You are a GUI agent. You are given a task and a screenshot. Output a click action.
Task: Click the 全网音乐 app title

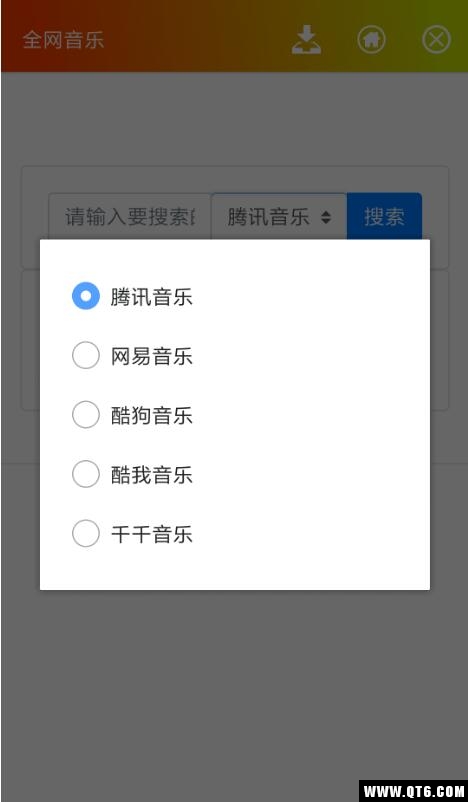click(63, 40)
